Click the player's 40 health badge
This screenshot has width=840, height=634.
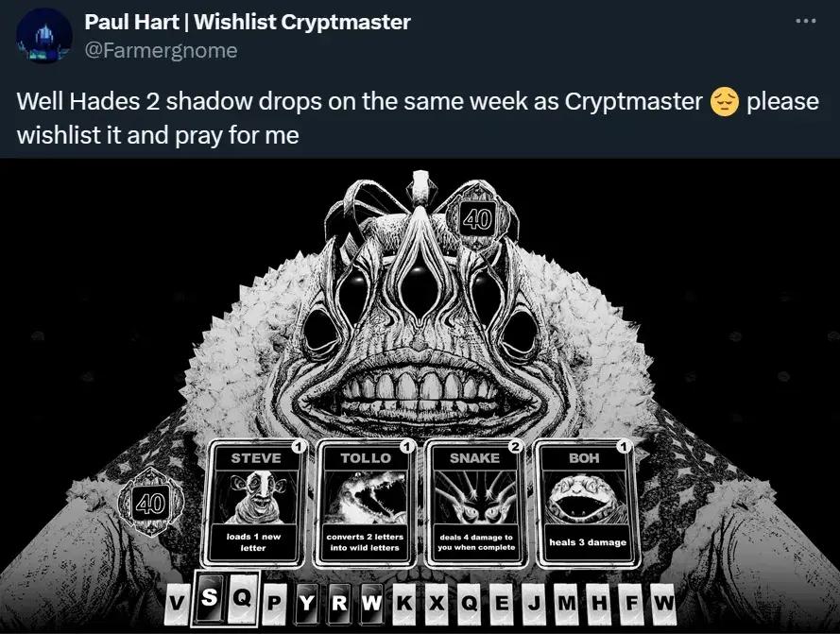point(150,503)
